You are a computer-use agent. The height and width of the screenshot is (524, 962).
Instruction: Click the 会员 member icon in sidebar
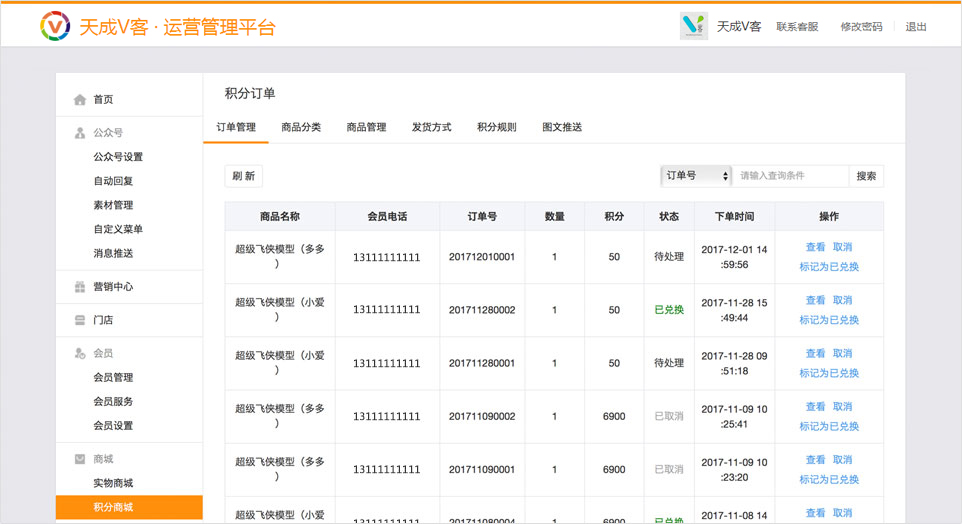pos(80,354)
